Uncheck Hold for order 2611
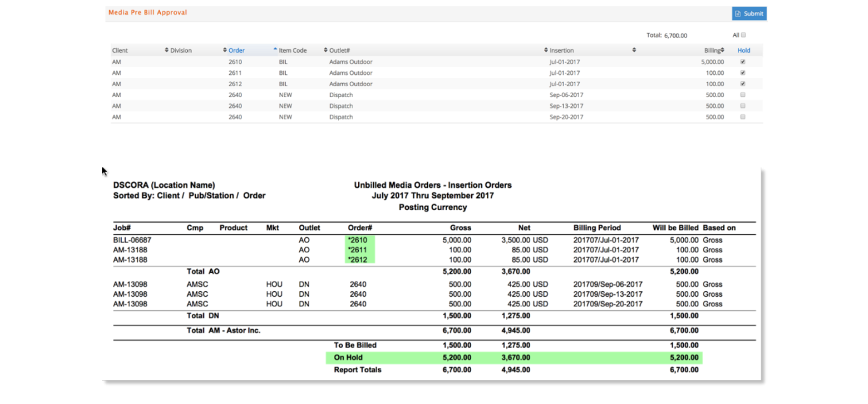The width and height of the screenshot is (868, 404). pyautogui.click(x=743, y=73)
